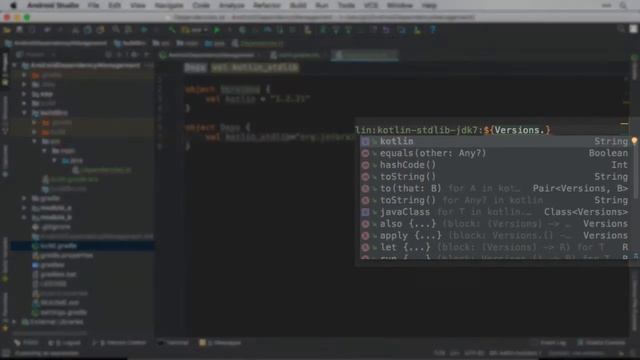Select the highlighted build.gradle file in tree

tap(82, 246)
